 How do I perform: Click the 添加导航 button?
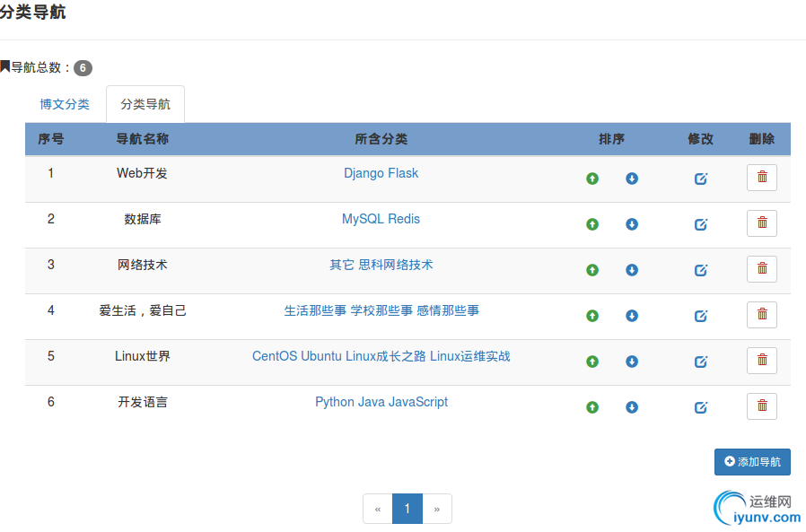click(x=752, y=462)
